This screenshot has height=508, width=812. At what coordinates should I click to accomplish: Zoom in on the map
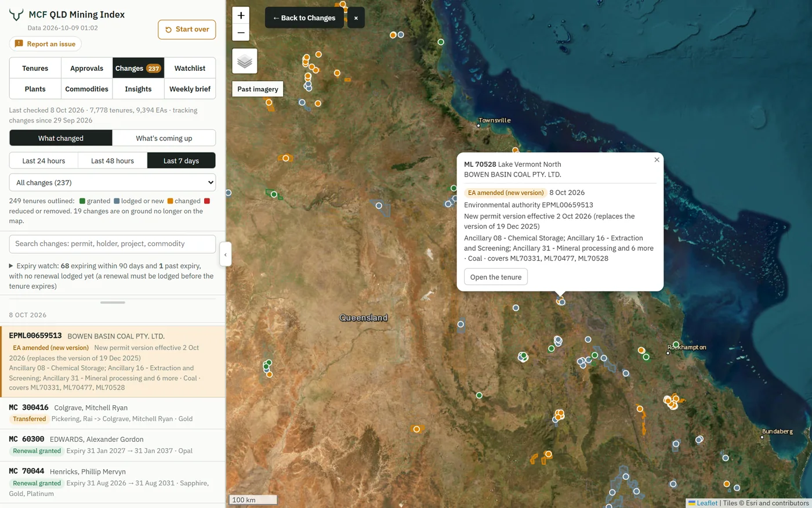(241, 16)
